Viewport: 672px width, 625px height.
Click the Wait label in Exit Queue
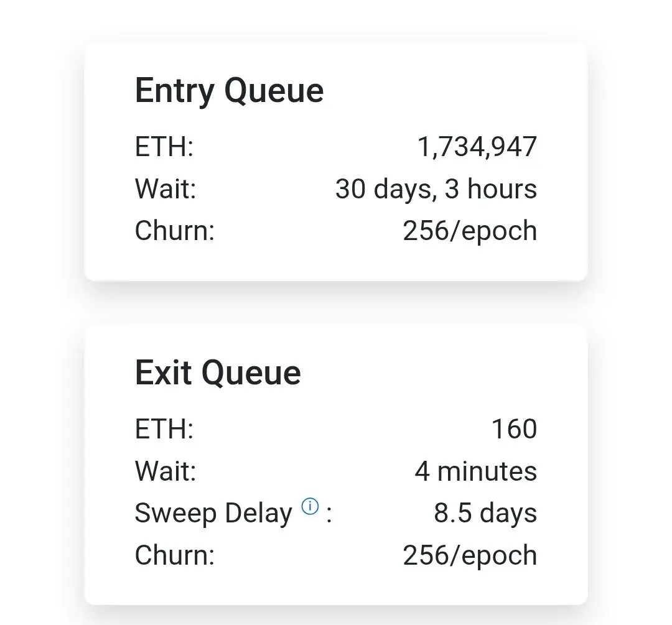click(166, 471)
